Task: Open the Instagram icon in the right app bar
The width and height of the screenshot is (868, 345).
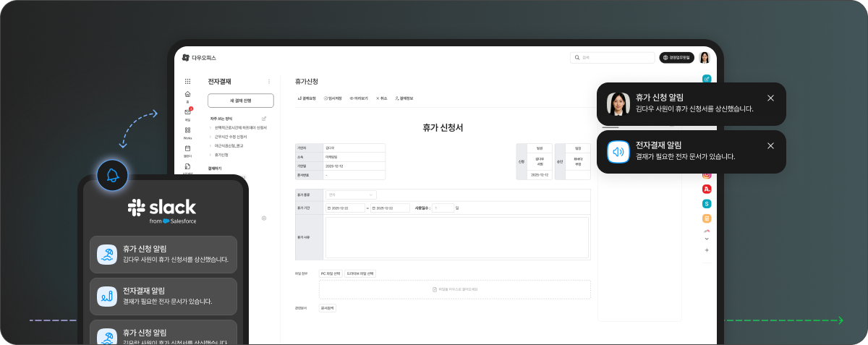Action: pyautogui.click(x=707, y=174)
